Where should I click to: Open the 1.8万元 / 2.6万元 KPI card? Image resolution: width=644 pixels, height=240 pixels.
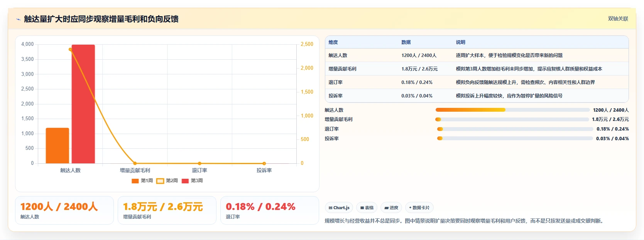pyautogui.click(x=167, y=210)
